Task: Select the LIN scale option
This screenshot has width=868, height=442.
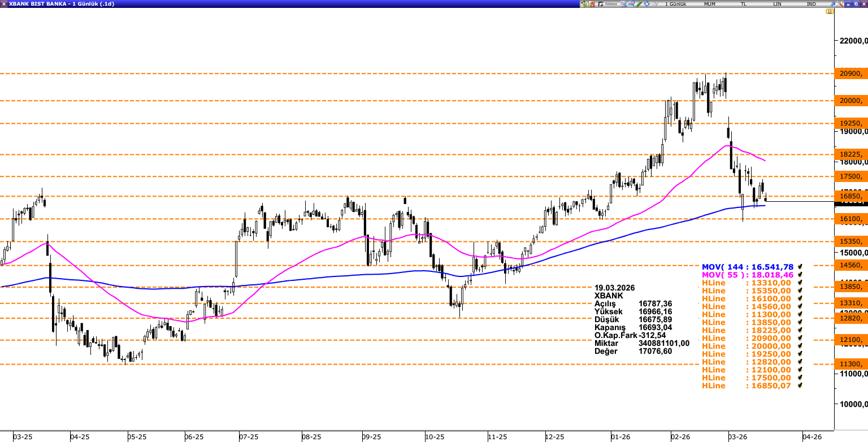Action: 778,4
